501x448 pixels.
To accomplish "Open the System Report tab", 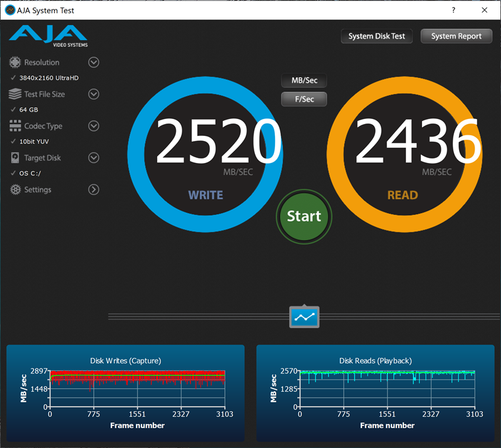I will pos(456,36).
